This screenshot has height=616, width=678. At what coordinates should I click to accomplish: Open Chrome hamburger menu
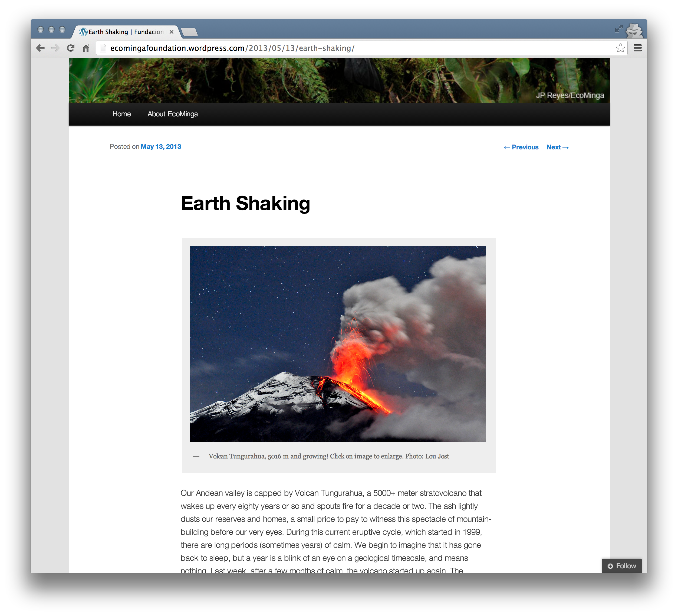(637, 48)
